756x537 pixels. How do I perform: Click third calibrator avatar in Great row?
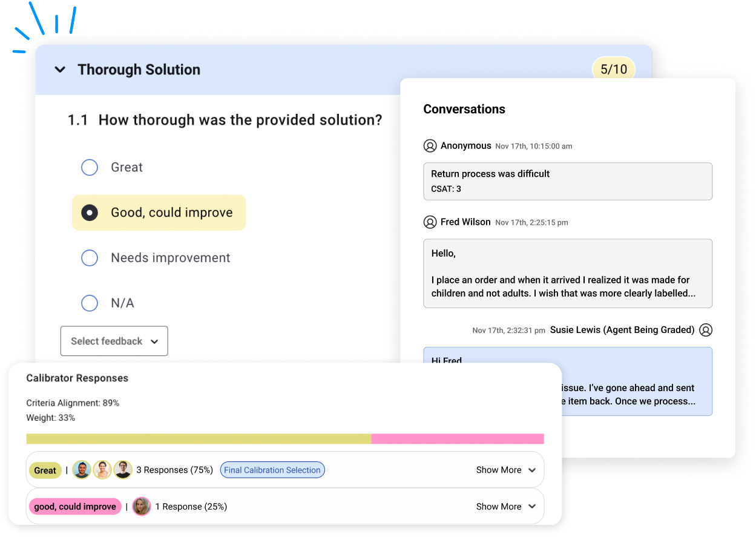point(123,470)
